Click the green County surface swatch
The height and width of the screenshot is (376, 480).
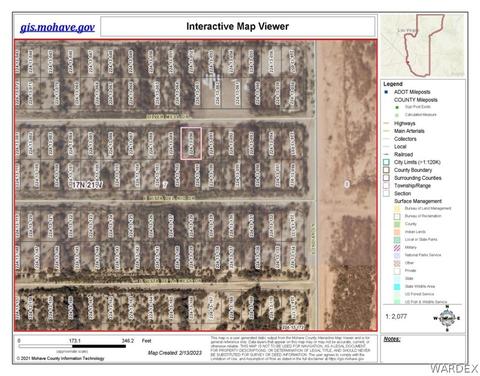tap(397, 224)
